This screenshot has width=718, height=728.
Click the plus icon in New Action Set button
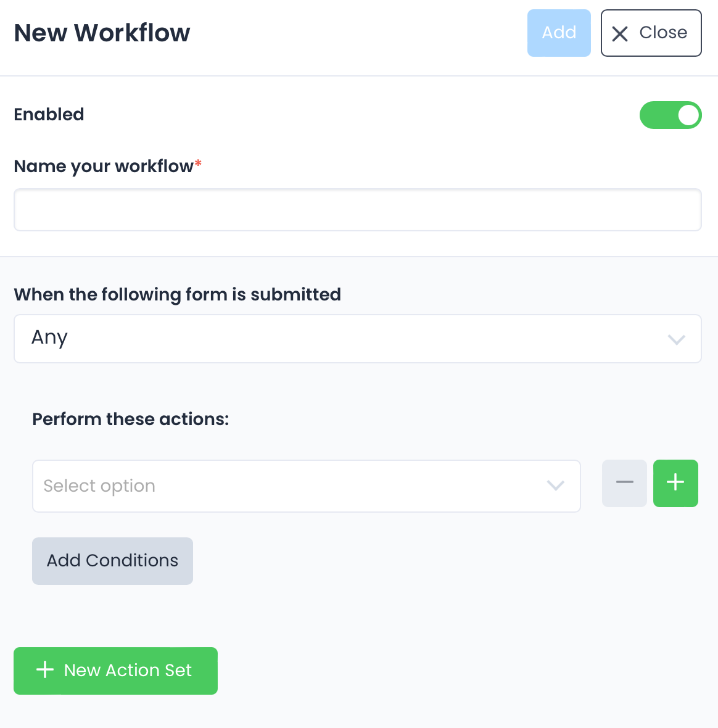tap(44, 670)
